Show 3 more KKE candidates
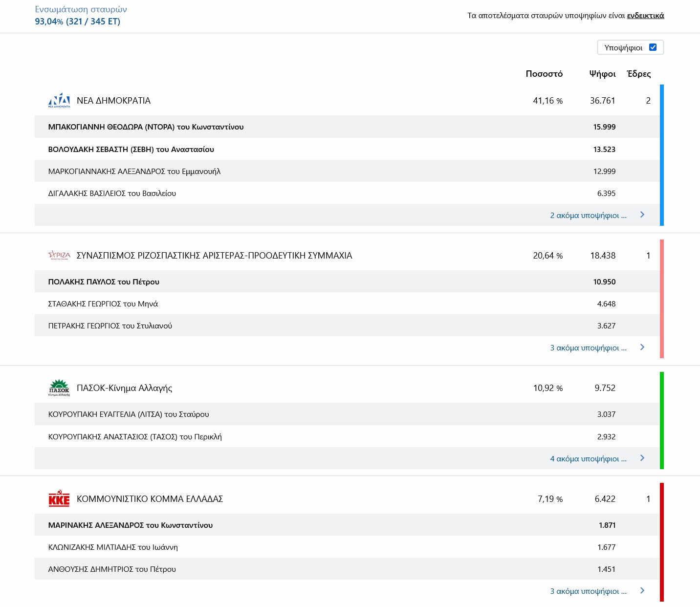The width and height of the screenshot is (700, 607). (588, 591)
